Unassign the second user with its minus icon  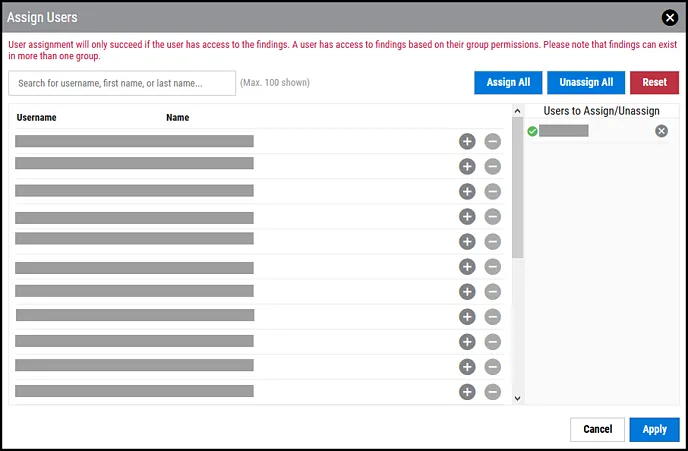click(492, 166)
